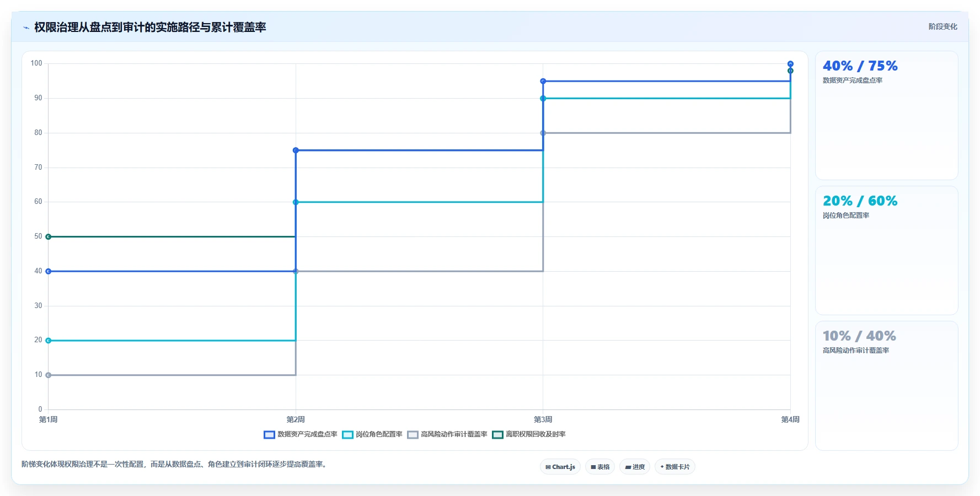Click blue data point at 第2周 value 75

pos(296,150)
